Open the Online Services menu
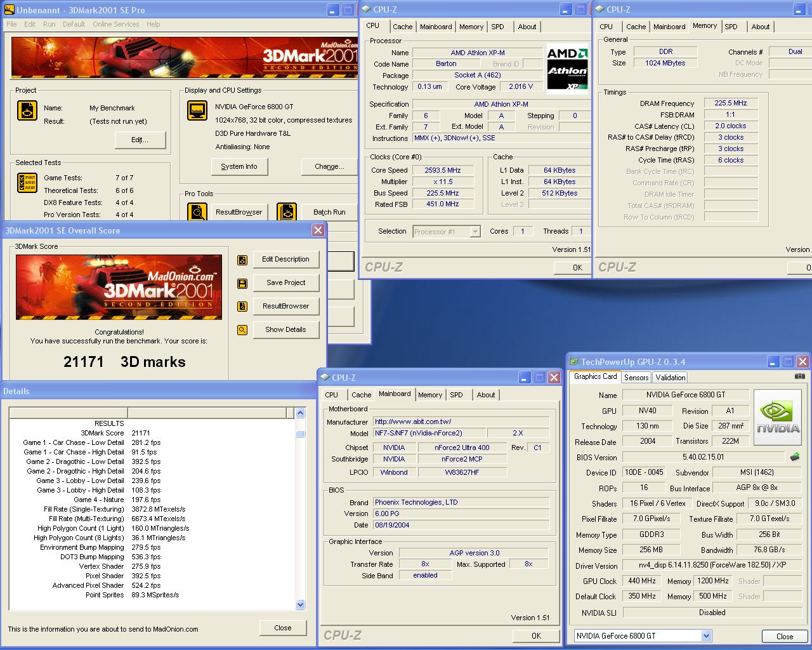The width and height of the screenshot is (812, 650). (115, 24)
